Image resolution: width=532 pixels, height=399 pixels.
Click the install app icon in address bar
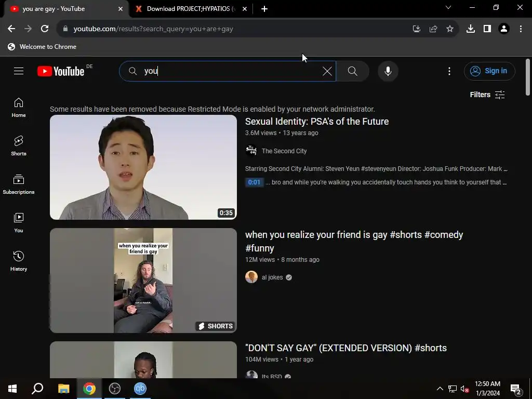tap(416, 29)
